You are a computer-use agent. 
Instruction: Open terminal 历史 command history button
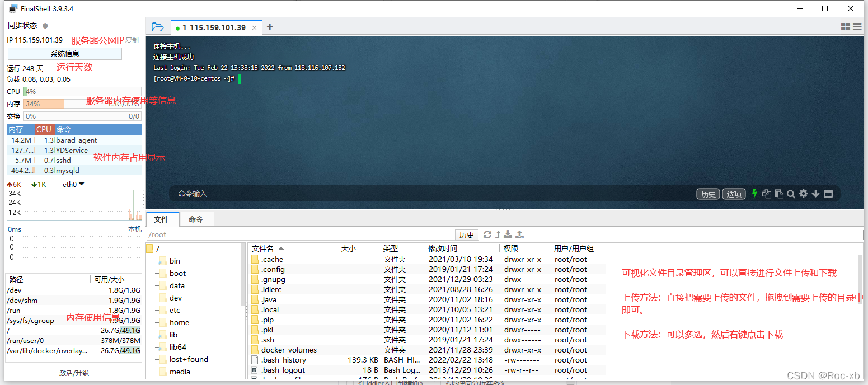coord(708,194)
